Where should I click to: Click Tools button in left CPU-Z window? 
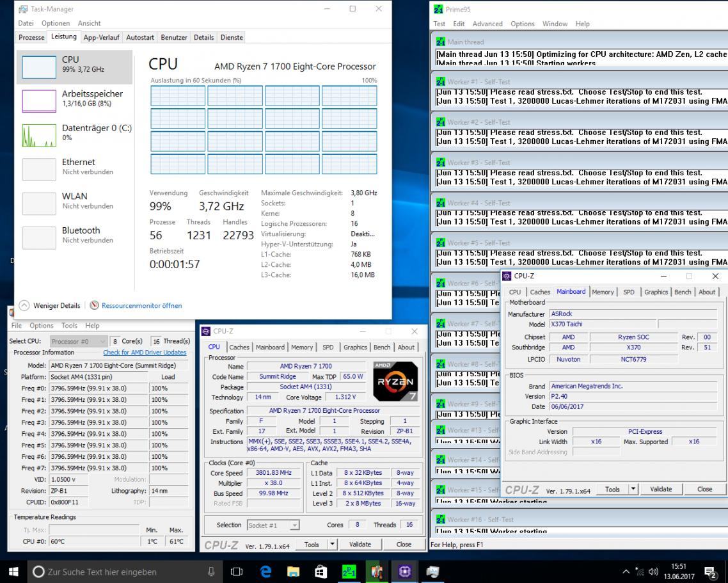point(311,545)
